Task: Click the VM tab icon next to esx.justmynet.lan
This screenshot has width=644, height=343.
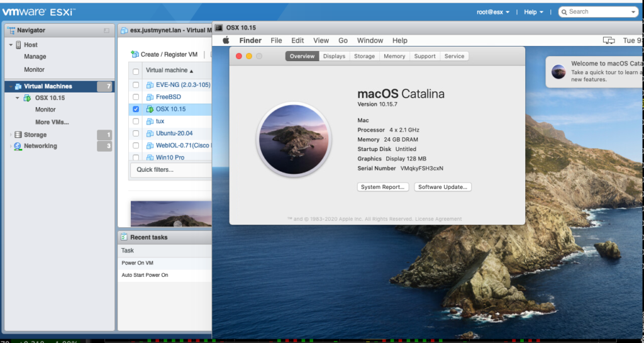Action: [124, 30]
